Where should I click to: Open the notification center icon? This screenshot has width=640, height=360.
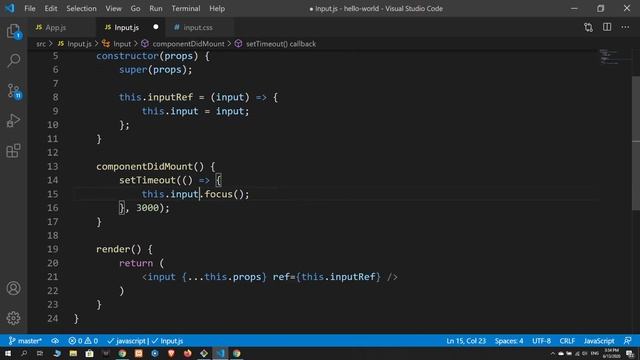click(x=630, y=354)
